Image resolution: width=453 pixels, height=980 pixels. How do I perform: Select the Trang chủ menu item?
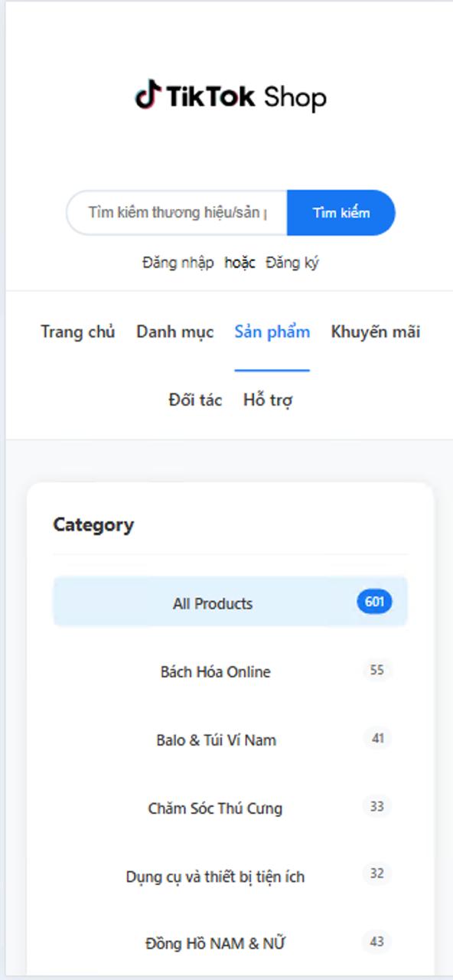pos(78,332)
